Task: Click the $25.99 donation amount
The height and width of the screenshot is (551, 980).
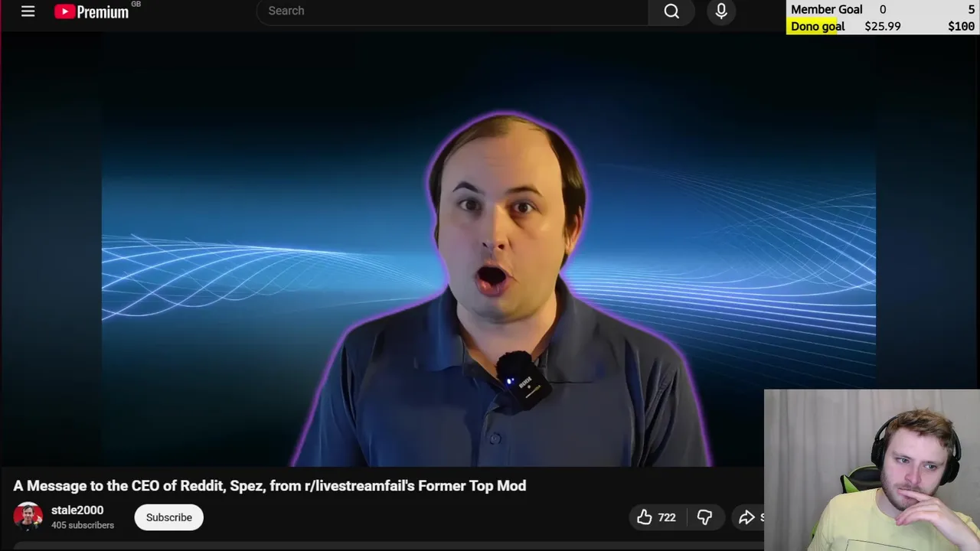Action: click(x=883, y=26)
